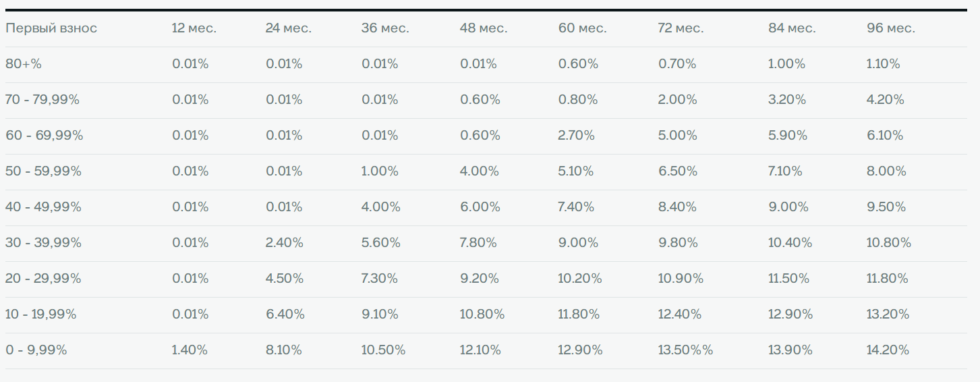Select the '70 - 79,99%' row label
The height and width of the screenshot is (382, 980).
point(42,100)
